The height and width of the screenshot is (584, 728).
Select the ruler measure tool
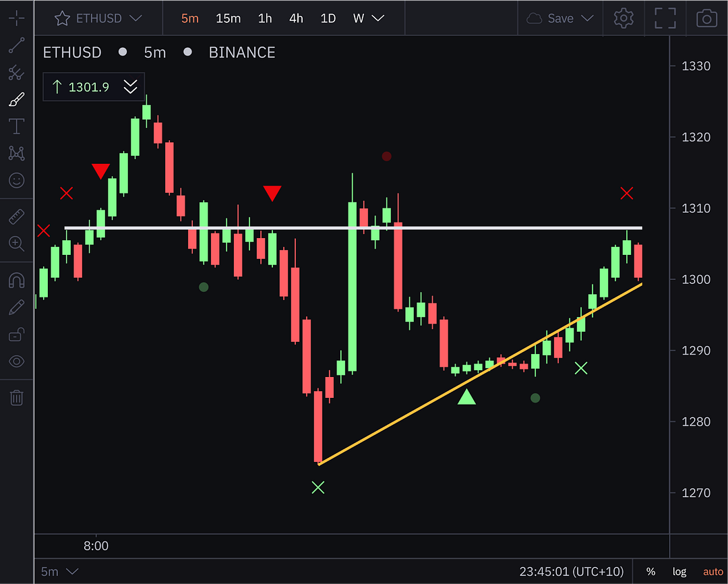pos(16,217)
